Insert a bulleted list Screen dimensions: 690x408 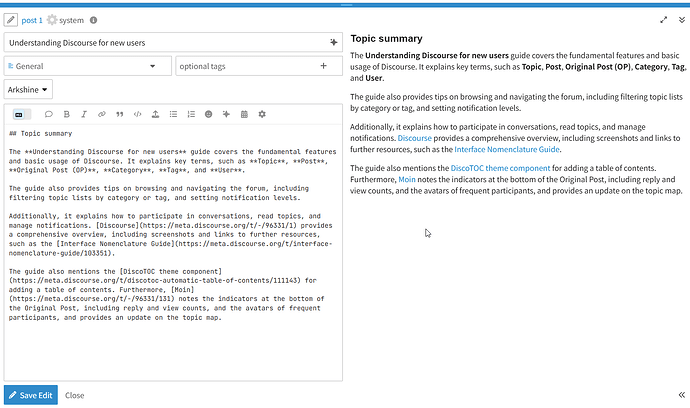173,114
